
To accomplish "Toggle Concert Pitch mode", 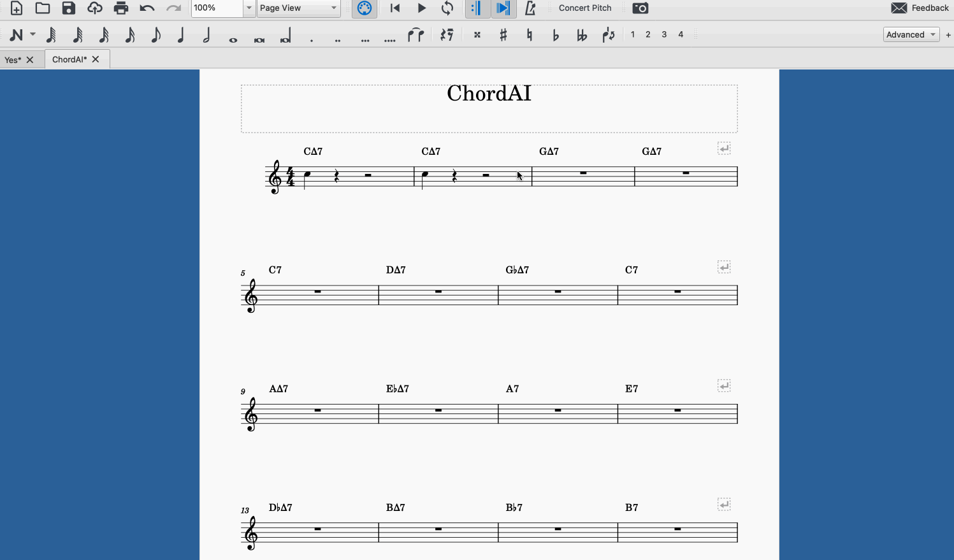I will coord(584,8).
